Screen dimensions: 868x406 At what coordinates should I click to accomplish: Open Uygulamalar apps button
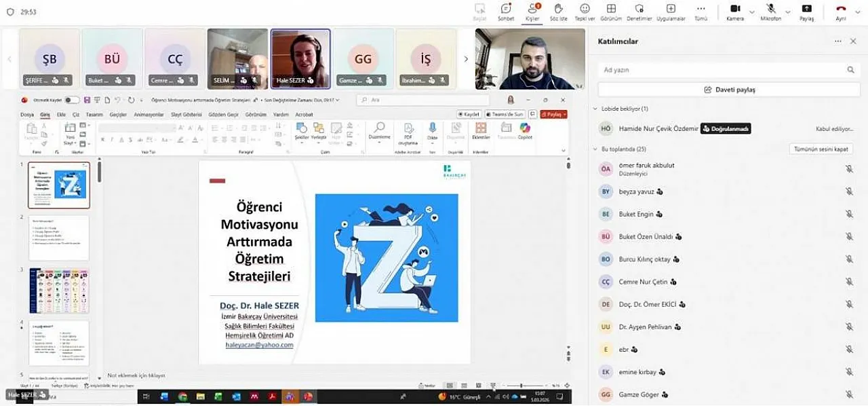pos(671,11)
